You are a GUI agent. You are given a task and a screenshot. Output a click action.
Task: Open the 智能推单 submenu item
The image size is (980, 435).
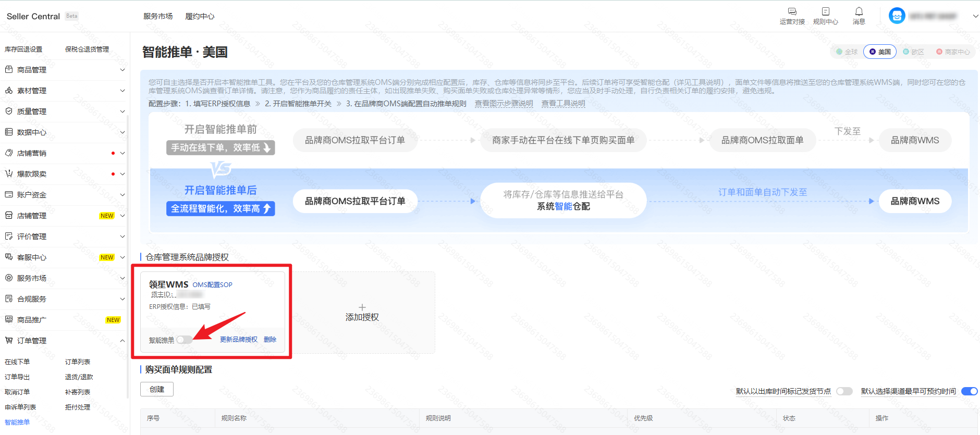click(x=17, y=422)
